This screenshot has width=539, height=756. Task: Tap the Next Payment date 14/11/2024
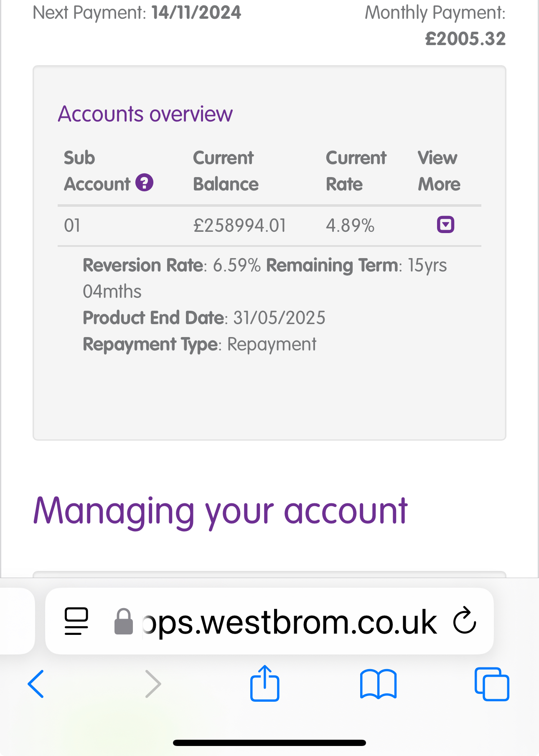(x=196, y=13)
